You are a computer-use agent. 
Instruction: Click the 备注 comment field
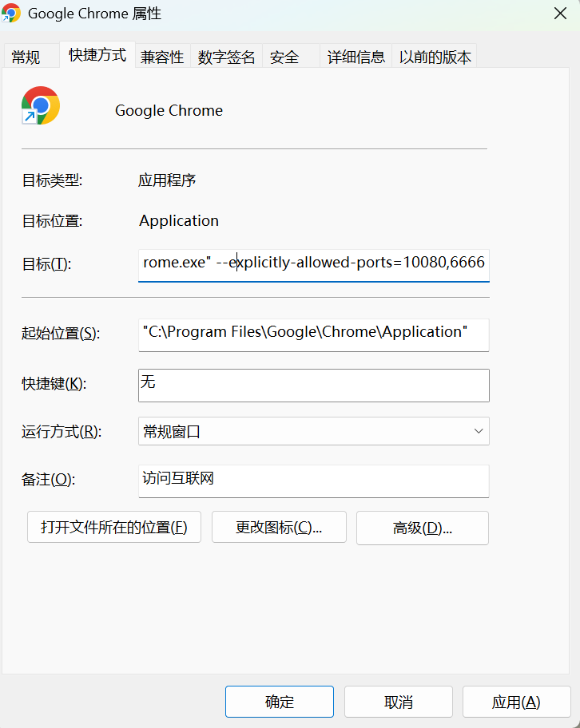[313, 480]
